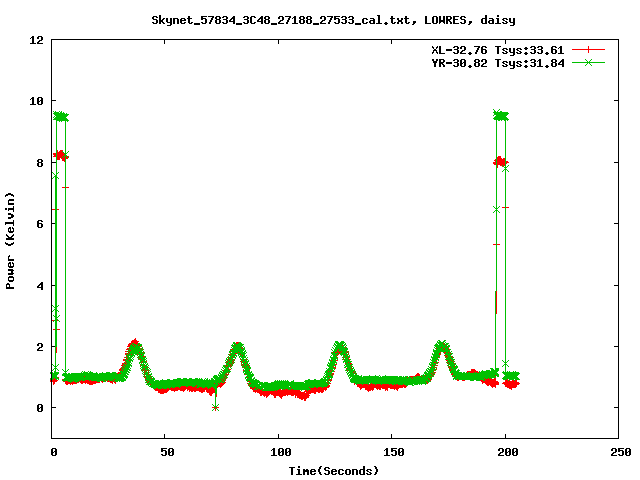Click the green calibration spike top near 200 seconds
The height and width of the screenshot is (480, 640).
pyautogui.click(x=500, y=116)
